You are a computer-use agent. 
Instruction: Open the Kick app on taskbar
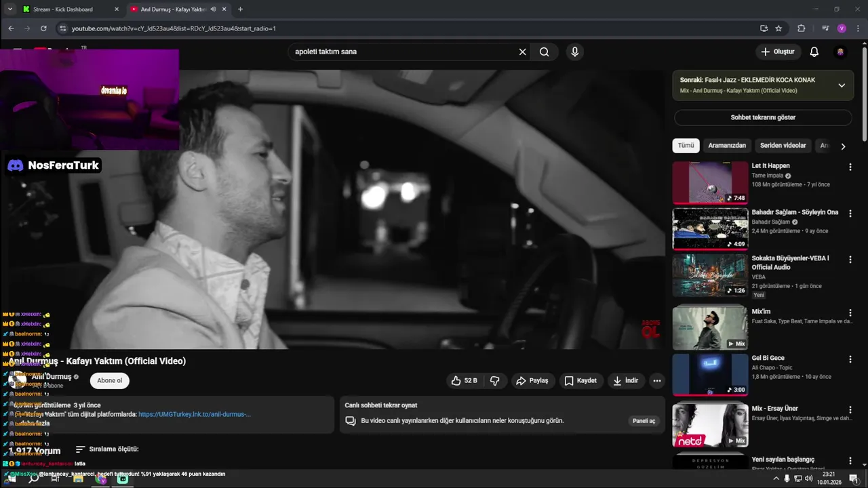click(123, 479)
